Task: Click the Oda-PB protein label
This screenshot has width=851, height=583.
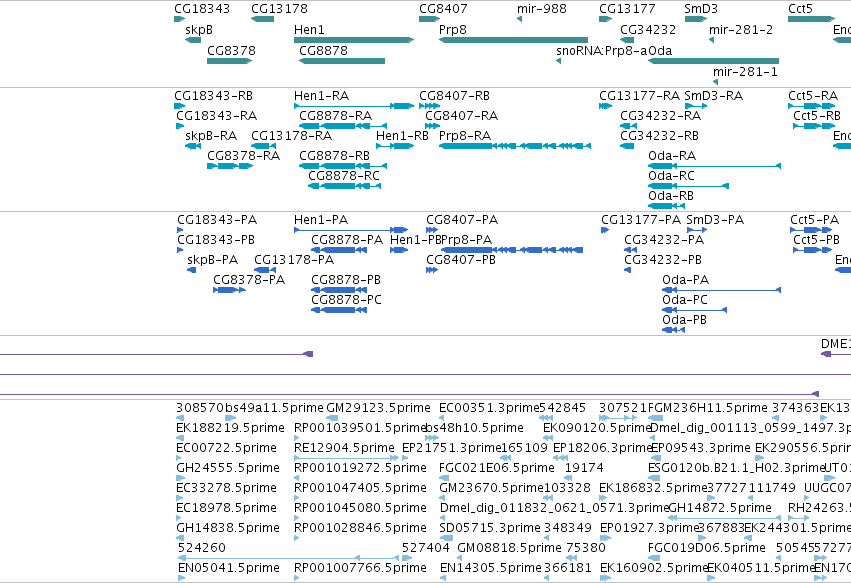Action: click(684, 320)
